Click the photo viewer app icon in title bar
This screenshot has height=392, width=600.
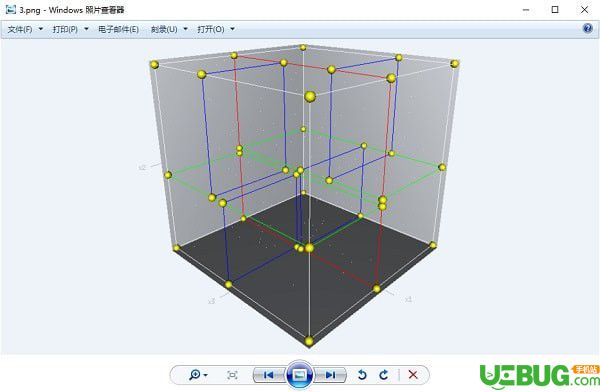11,10
